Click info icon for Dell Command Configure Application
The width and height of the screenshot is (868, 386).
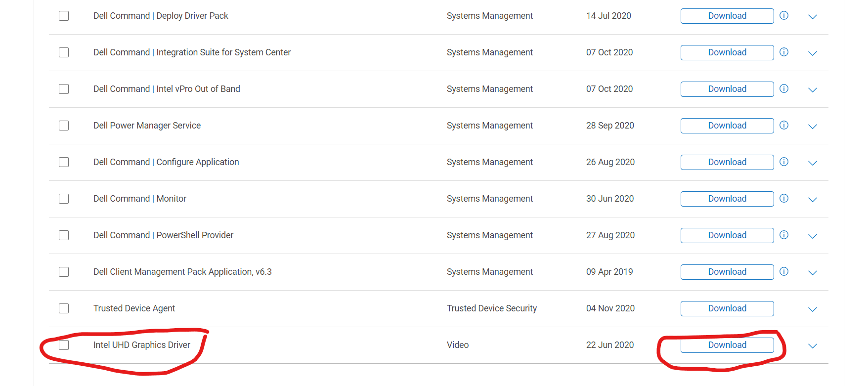coord(783,162)
